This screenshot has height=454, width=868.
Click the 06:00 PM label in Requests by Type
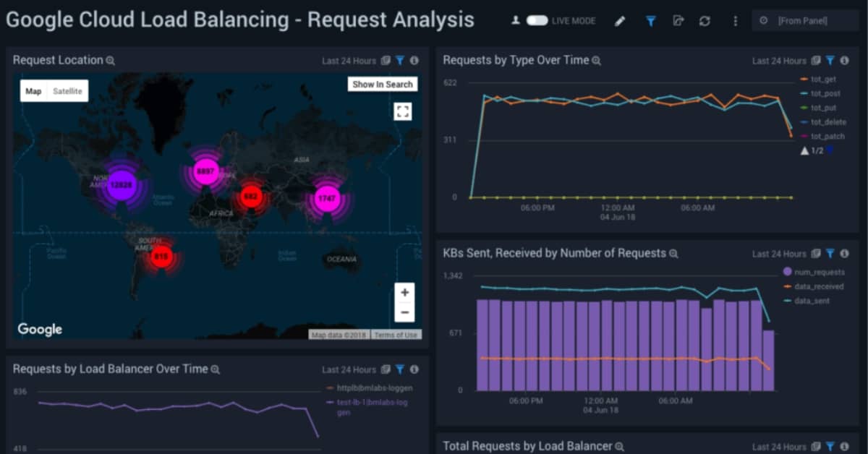537,208
